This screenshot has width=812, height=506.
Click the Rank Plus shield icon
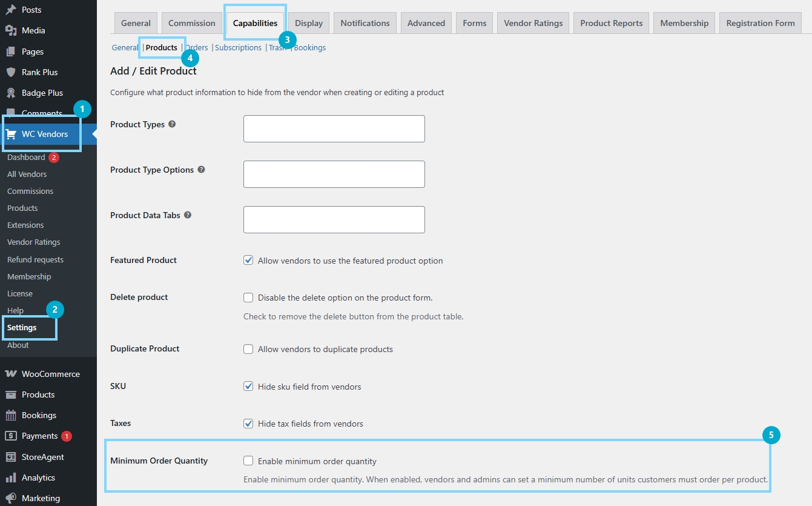coord(11,72)
